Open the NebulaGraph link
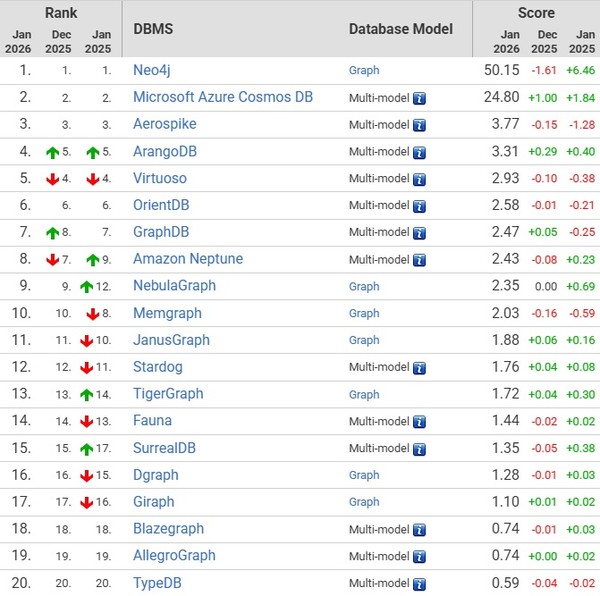 [x=174, y=286]
